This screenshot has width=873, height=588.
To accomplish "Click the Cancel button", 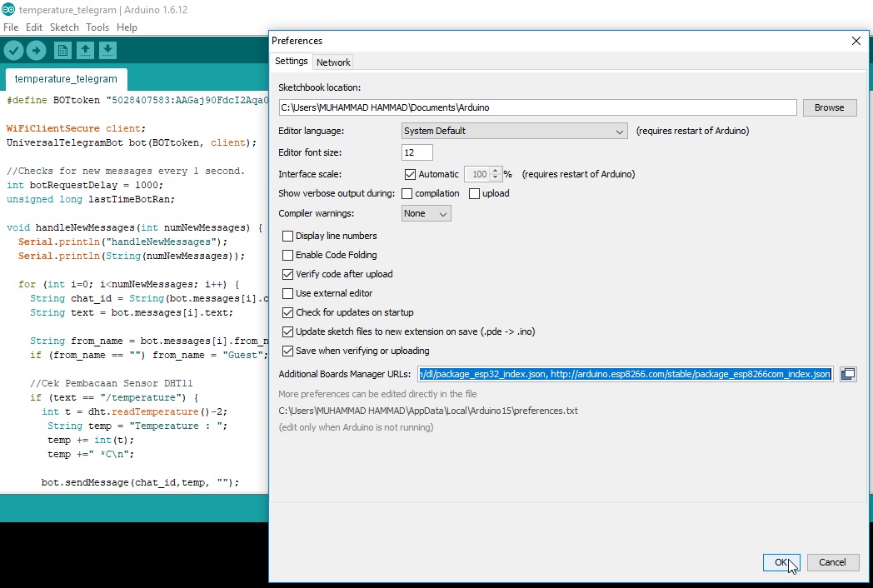I will 832,562.
